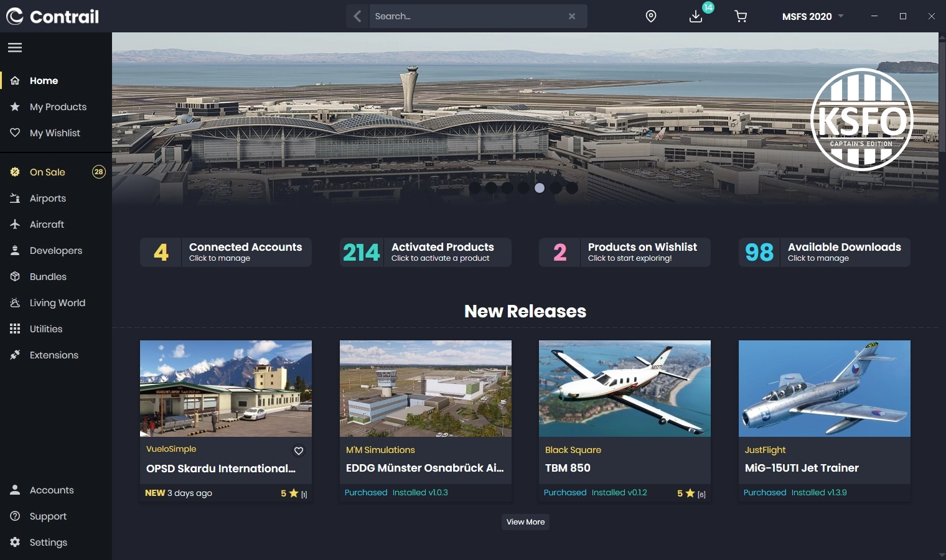Viewport: 946px width, 560px height.
Task: Open the EDDG Münster Osnabrück thumbnail image
Action: [x=426, y=388]
